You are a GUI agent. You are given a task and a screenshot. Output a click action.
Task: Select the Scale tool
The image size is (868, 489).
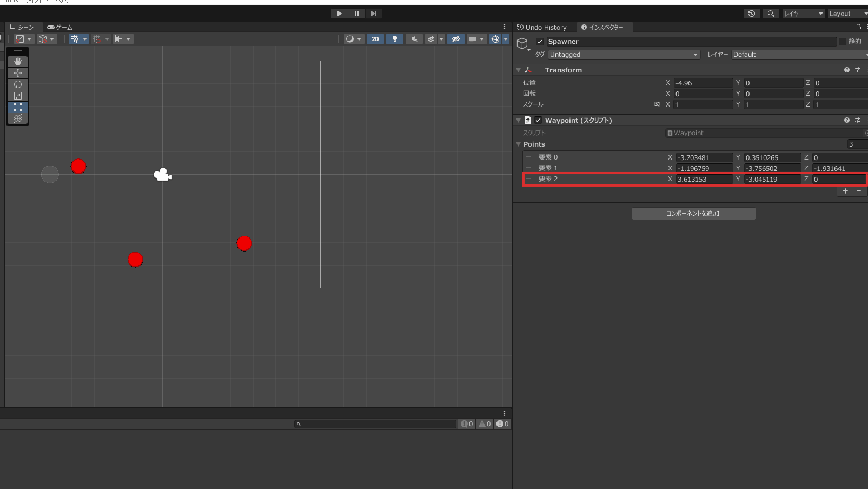(x=17, y=96)
